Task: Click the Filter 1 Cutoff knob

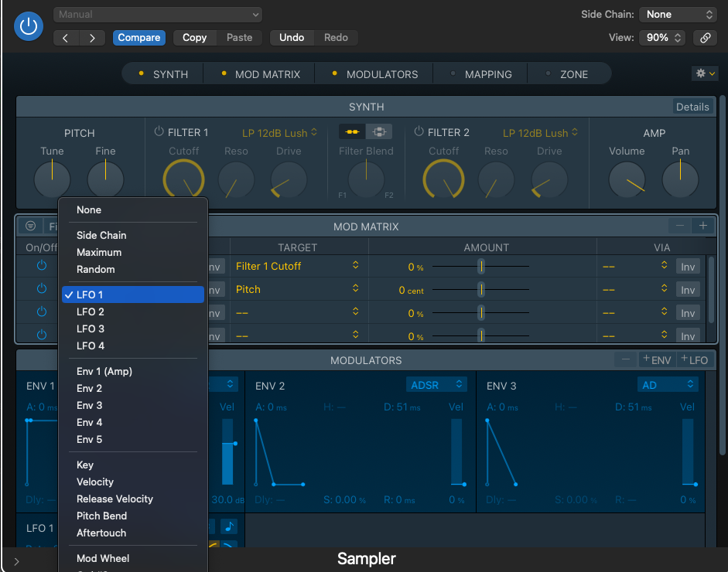Action: [x=184, y=179]
